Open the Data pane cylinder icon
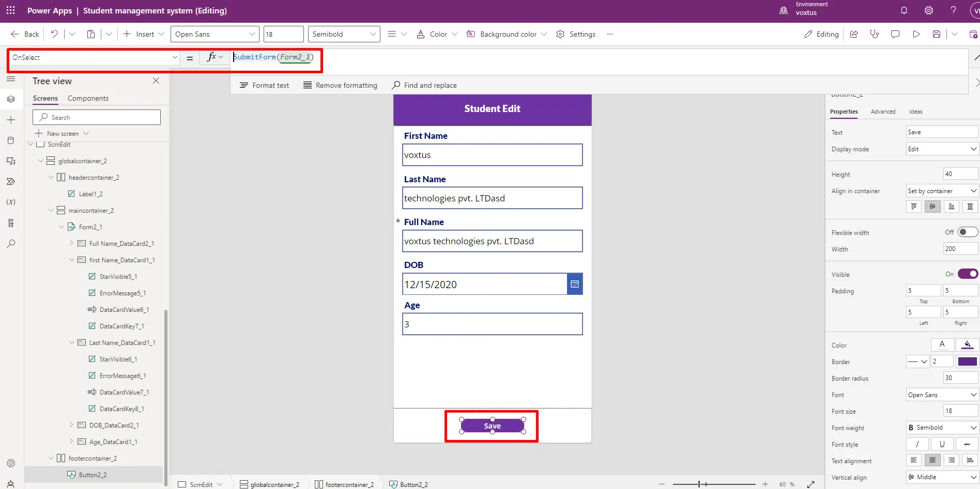 click(x=11, y=140)
